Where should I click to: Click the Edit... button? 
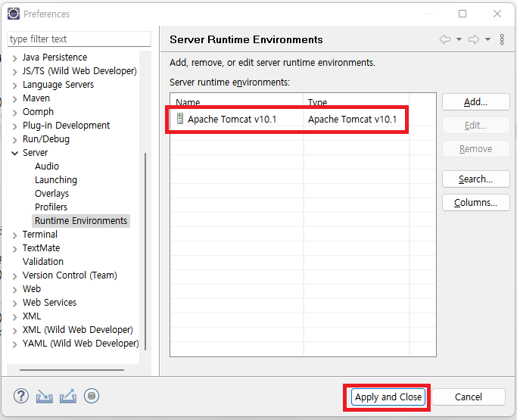coord(476,126)
